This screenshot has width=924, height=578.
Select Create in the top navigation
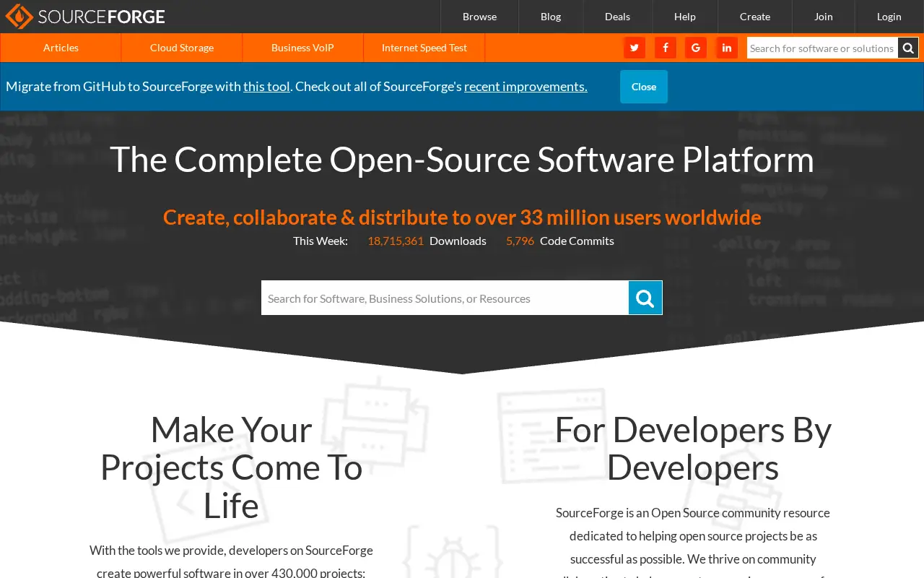[755, 17]
